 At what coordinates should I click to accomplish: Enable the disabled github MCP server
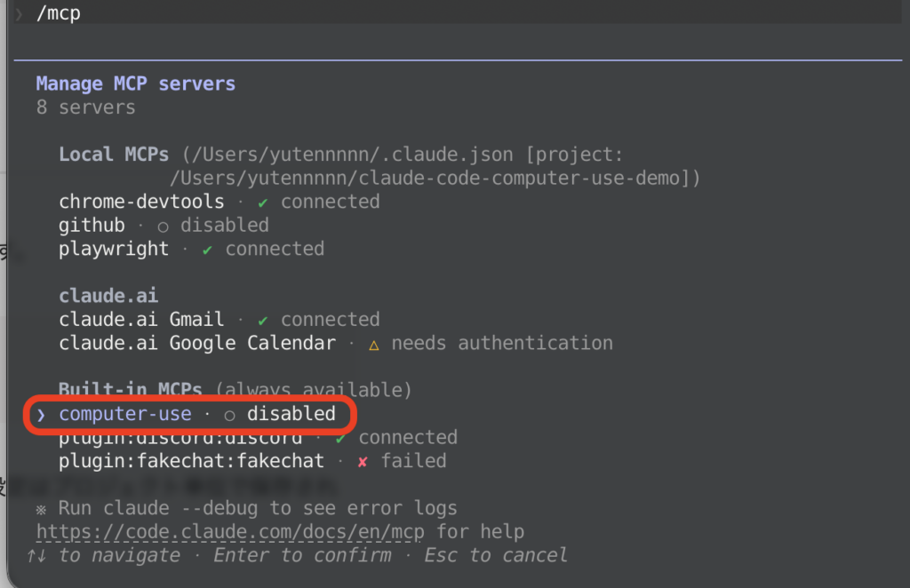[x=92, y=226]
